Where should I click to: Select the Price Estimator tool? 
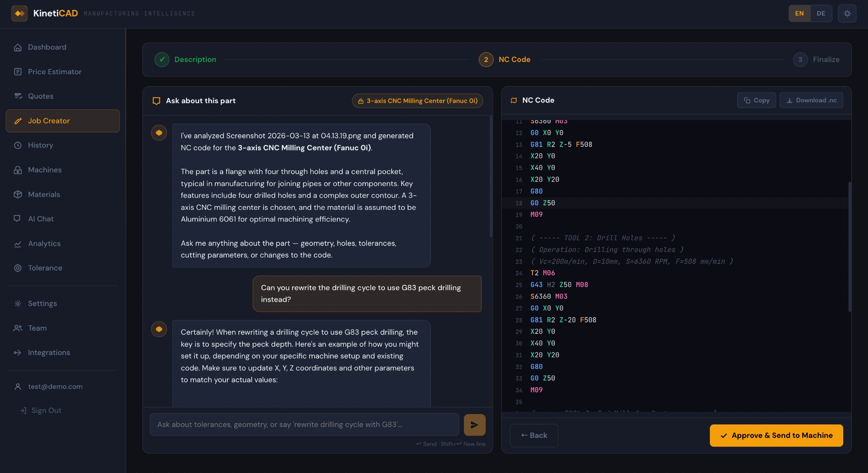pyautogui.click(x=55, y=72)
